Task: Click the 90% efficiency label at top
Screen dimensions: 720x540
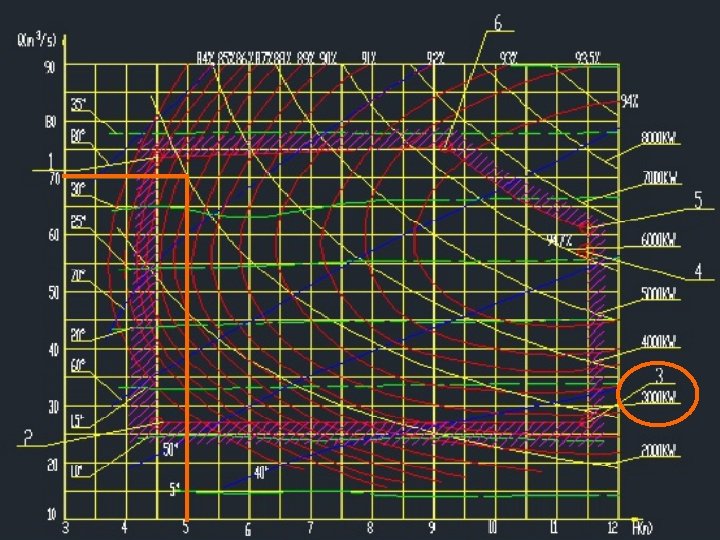Action: (x=328, y=58)
